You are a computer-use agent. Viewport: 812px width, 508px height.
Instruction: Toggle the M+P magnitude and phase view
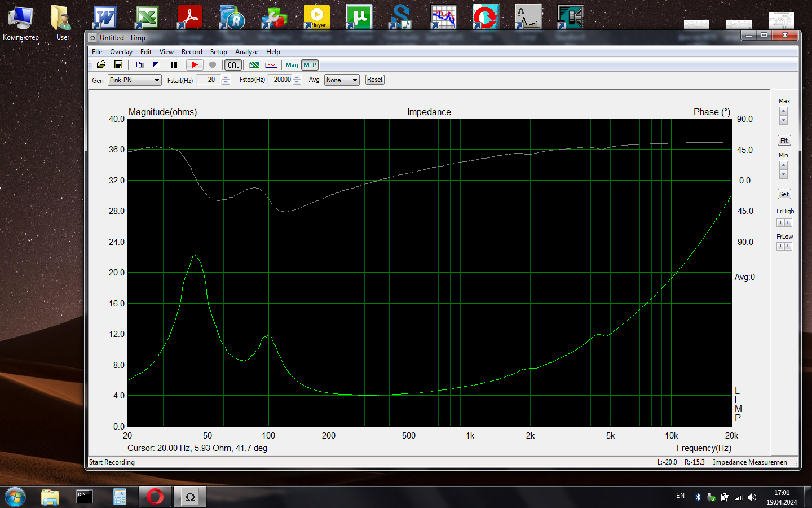pyautogui.click(x=310, y=65)
